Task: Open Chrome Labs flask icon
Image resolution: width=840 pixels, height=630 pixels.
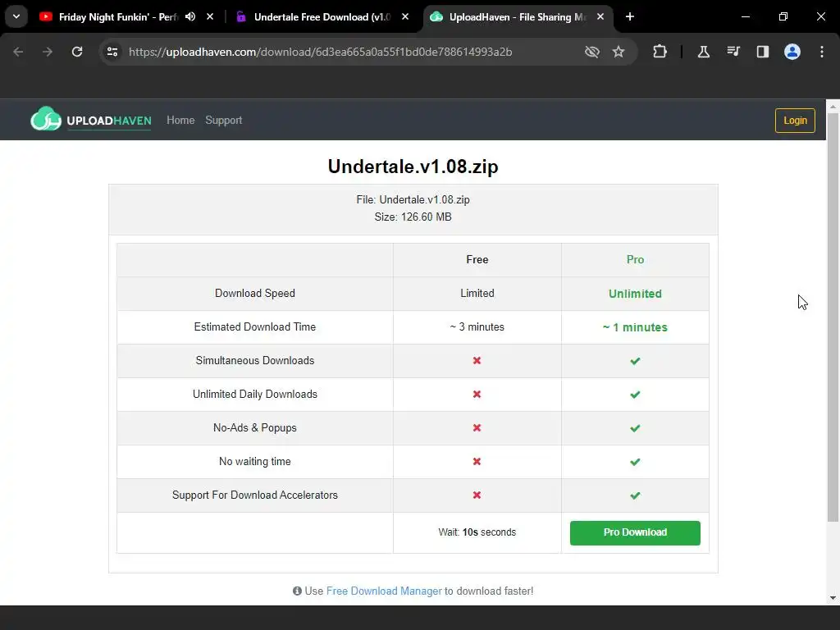Action: [x=704, y=52]
